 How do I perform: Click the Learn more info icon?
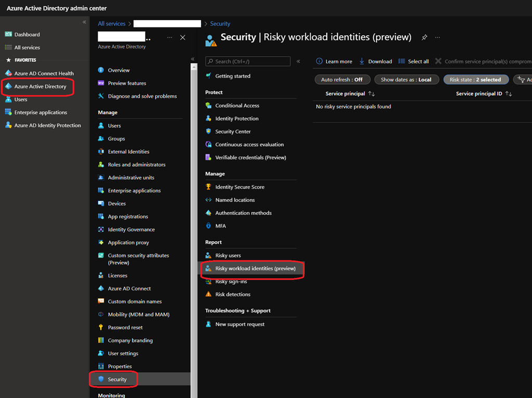click(x=320, y=61)
